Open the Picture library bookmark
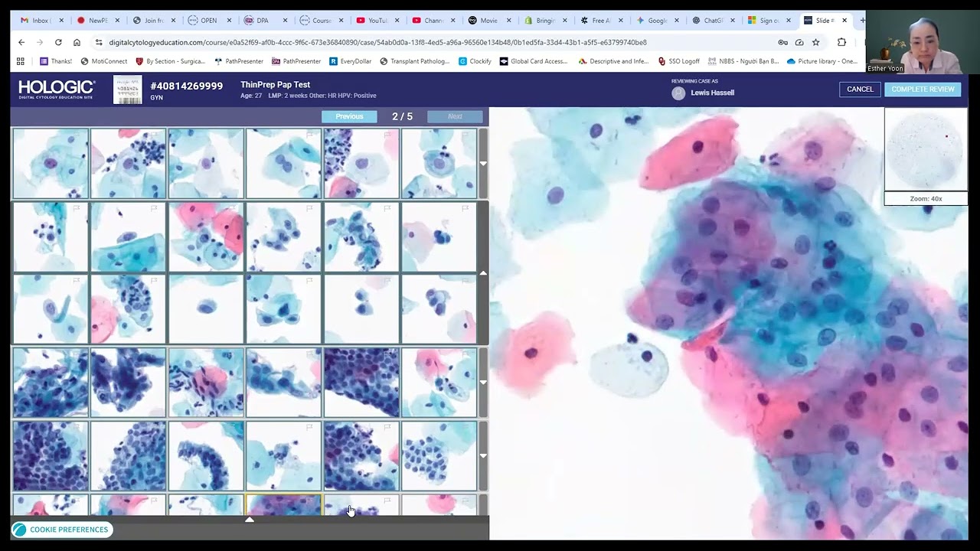Viewport: 980px width, 551px height. (x=822, y=61)
